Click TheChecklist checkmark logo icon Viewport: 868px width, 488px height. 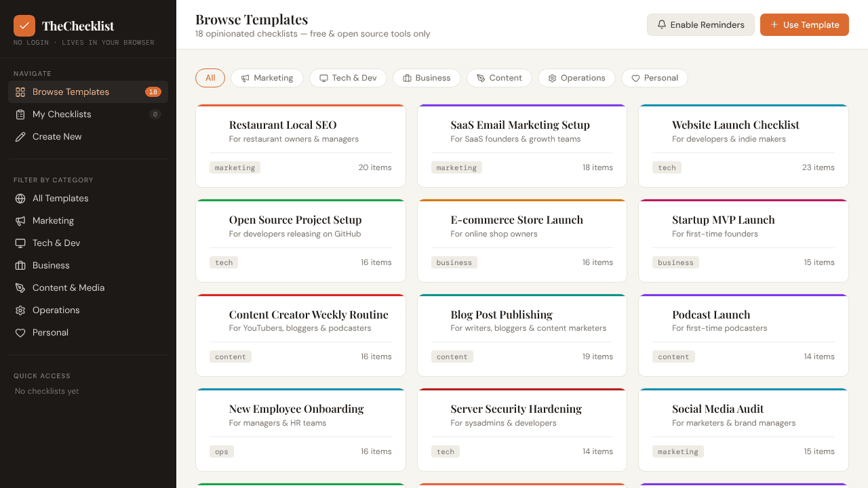(x=24, y=26)
